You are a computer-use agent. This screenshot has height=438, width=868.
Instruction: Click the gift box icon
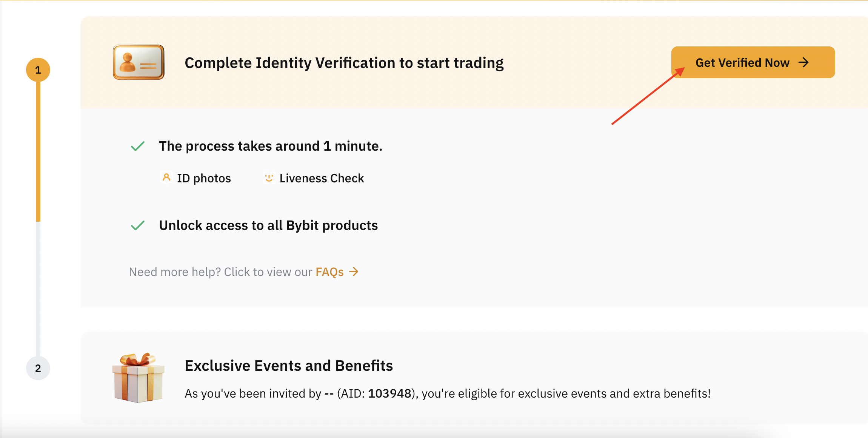pos(138,378)
